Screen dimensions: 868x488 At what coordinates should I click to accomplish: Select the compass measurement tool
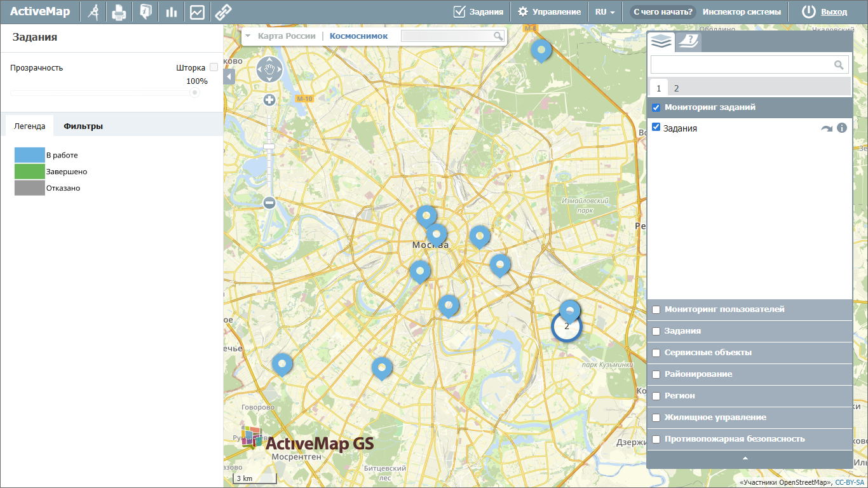tap(93, 12)
